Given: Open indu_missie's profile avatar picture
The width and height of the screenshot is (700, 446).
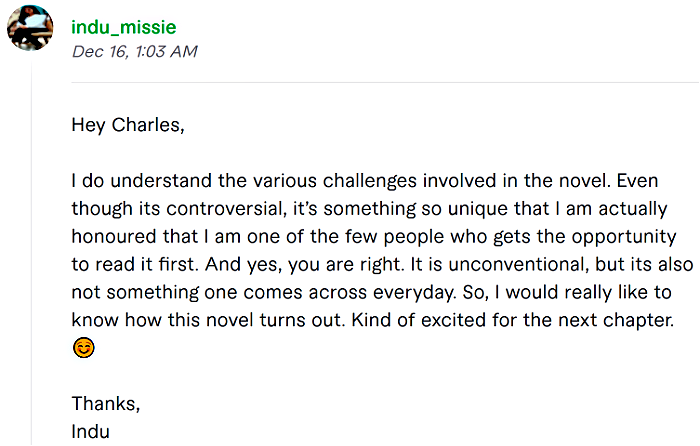Looking at the screenshot, I should (x=30, y=28).
